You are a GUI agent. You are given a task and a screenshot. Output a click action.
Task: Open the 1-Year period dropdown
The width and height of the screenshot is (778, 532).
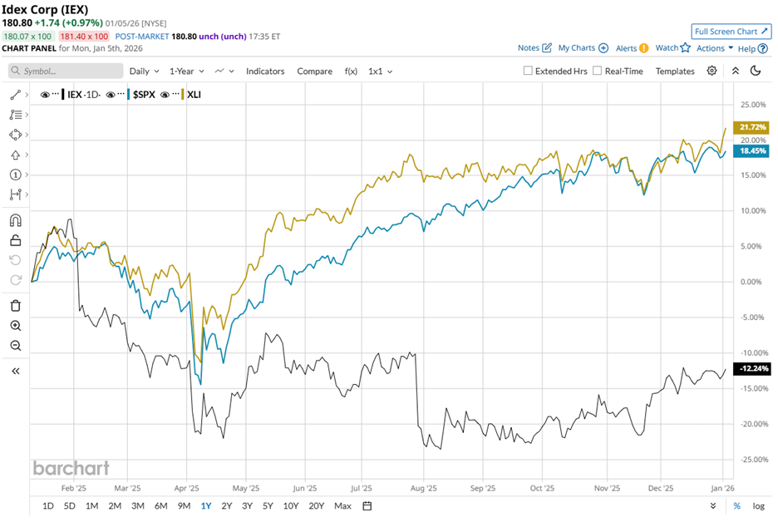pos(187,71)
